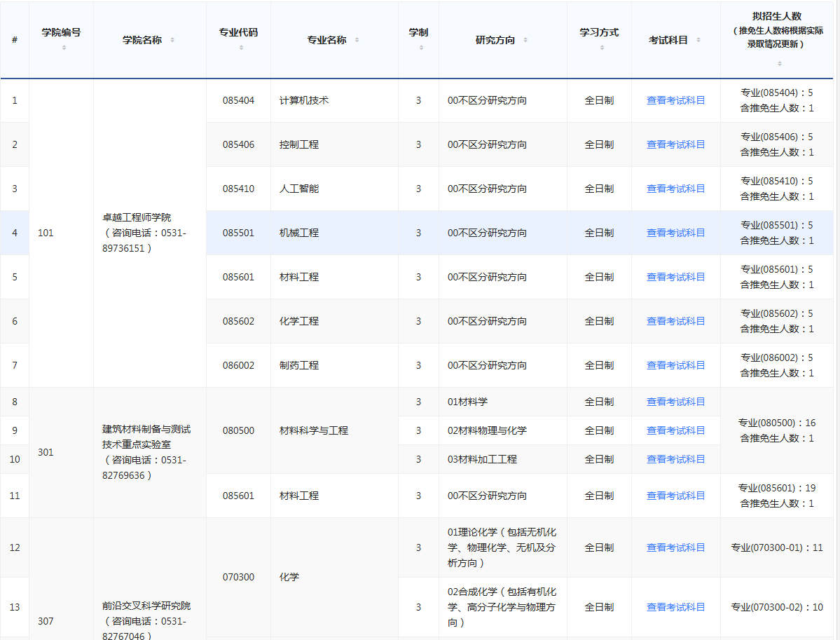
Task: View exam subjects for 人工智能 program
Action: [x=675, y=188]
